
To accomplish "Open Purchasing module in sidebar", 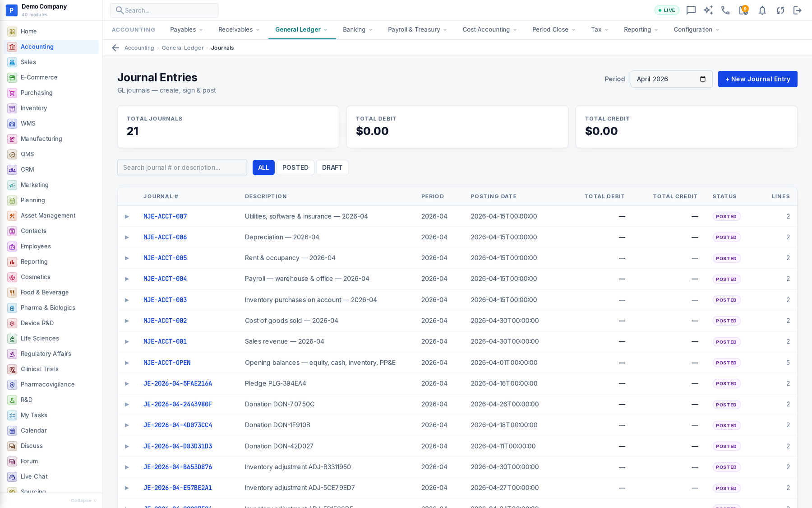I will pos(51,93).
